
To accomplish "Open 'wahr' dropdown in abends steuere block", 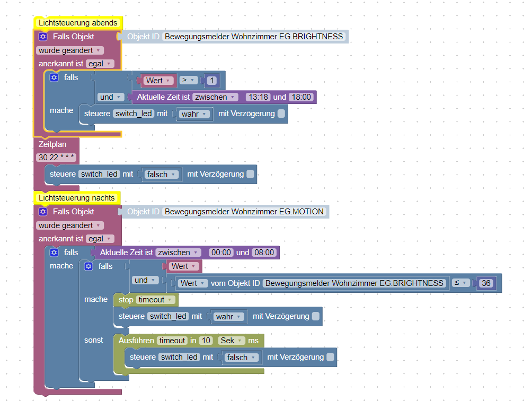I will [x=194, y=114].
